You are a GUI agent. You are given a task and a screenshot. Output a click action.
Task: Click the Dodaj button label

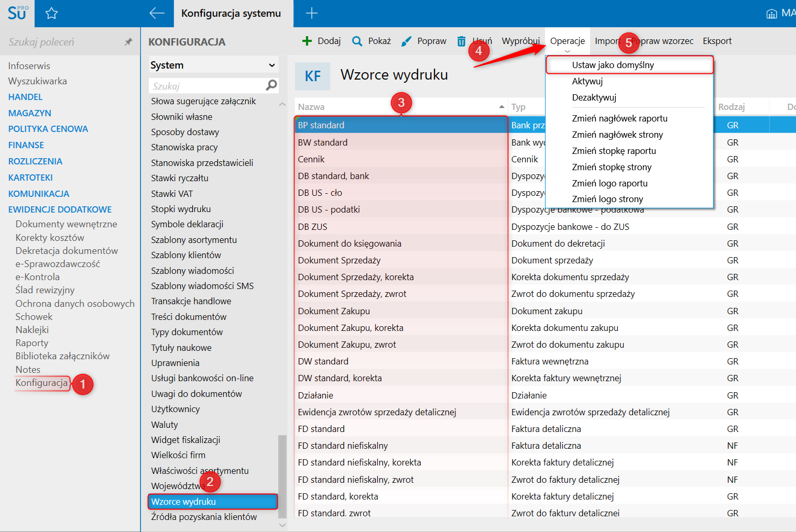[329, 41]
